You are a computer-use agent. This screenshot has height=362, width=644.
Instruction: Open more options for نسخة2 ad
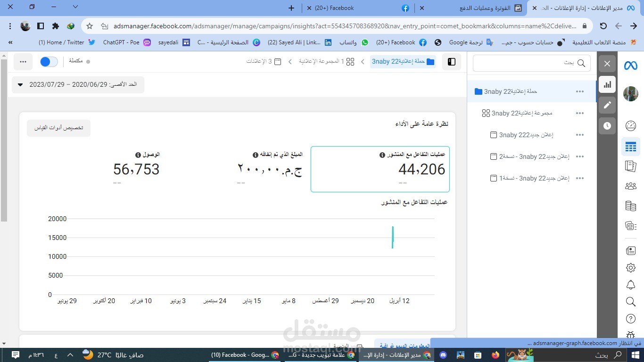coord(580,156)
